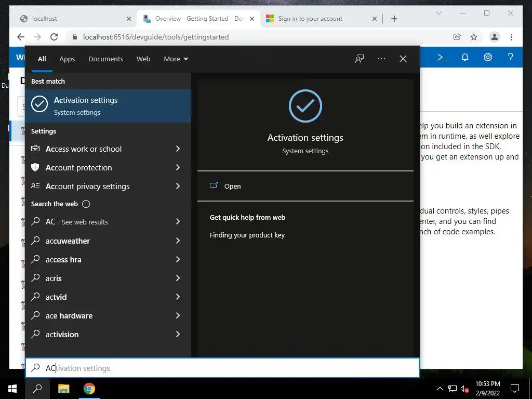Open Chrome tab search dropdown arrow
The height and width of the screenshot is (399, 532).
[439, 13]
